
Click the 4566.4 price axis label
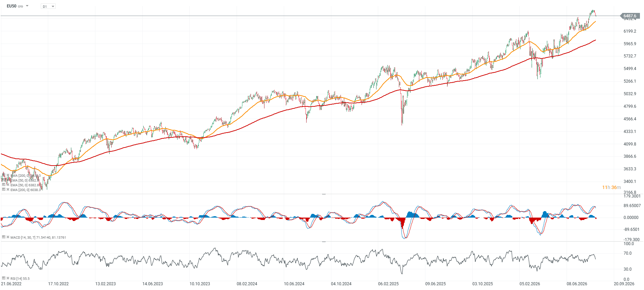[630, 119]
